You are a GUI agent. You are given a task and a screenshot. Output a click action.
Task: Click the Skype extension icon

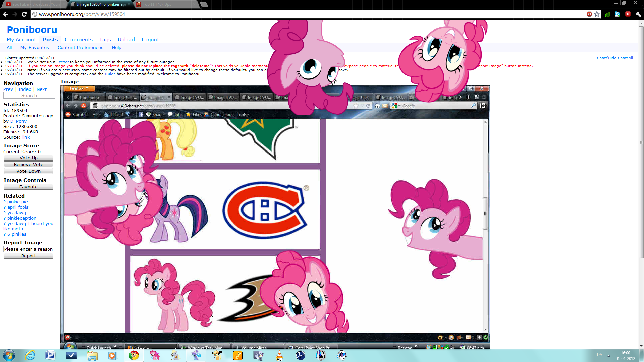click(x=618, y=14)
